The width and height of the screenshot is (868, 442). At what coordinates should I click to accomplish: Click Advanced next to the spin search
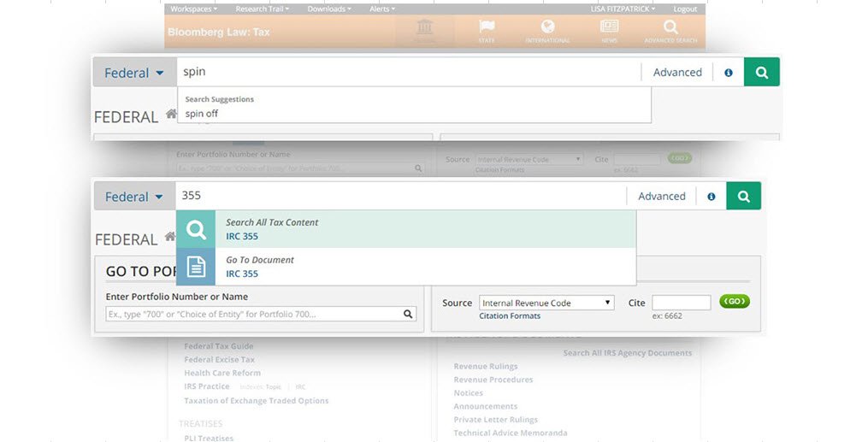coord(677,73)
